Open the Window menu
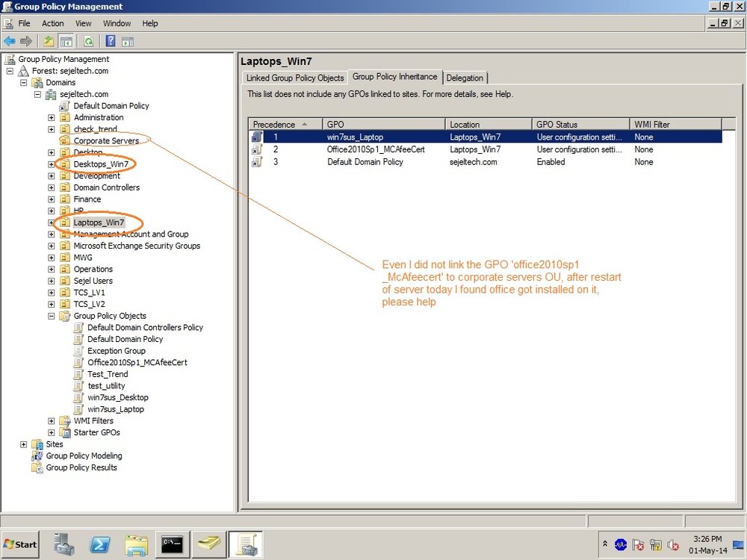Screen dimensions: 747x560 click(x=117, y=23)
